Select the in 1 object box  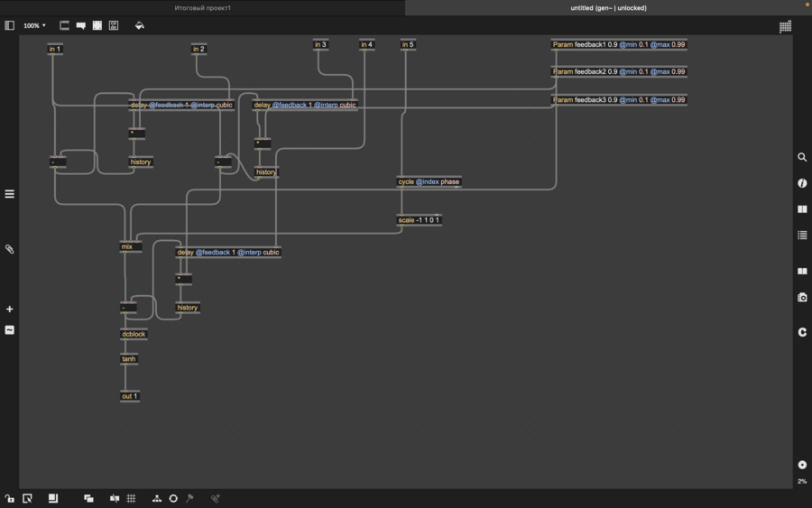(x=55, y=50)
